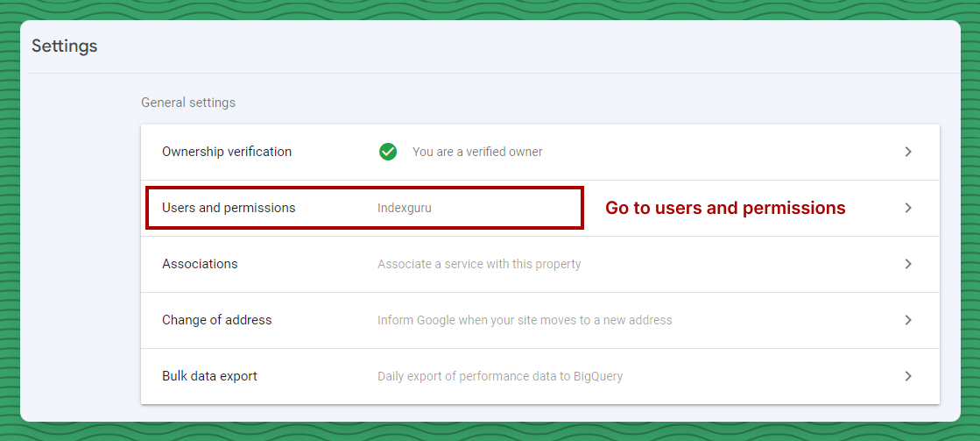The width and height of the screenshot is (980, 441).
Task: Click the Settings page title
Action: pyautogui.click(x=65, y=46)
